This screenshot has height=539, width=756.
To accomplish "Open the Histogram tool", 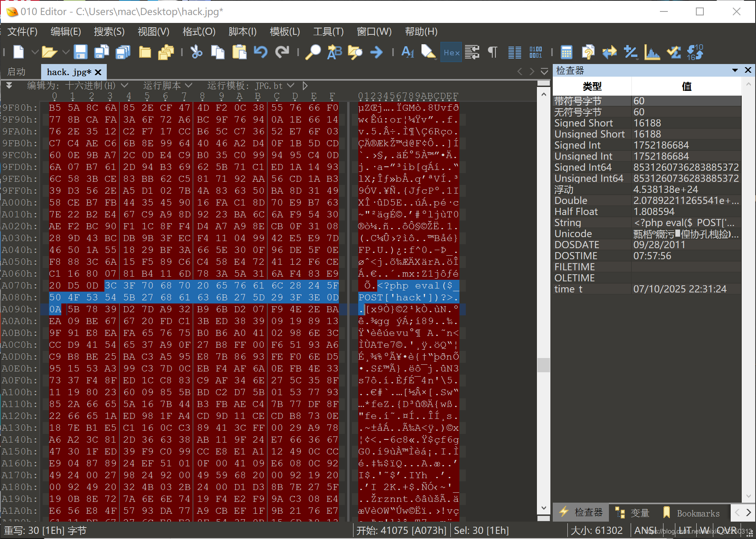I will point(652,52).
